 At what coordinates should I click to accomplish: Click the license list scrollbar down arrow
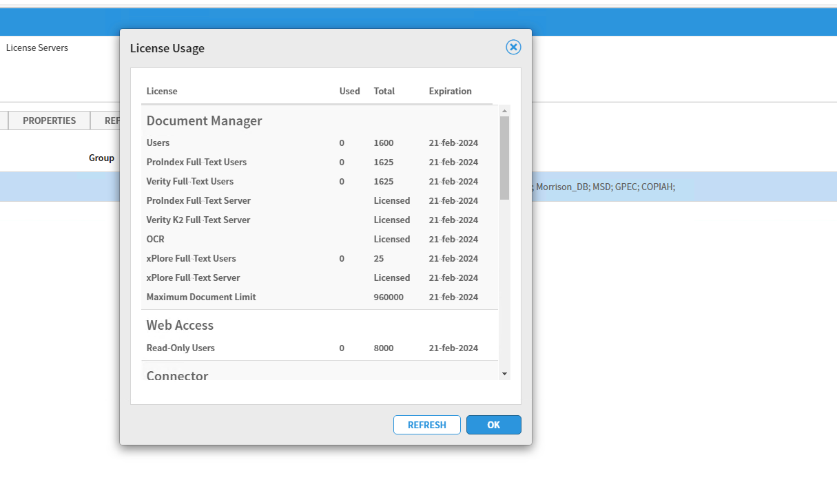point(505,374)
